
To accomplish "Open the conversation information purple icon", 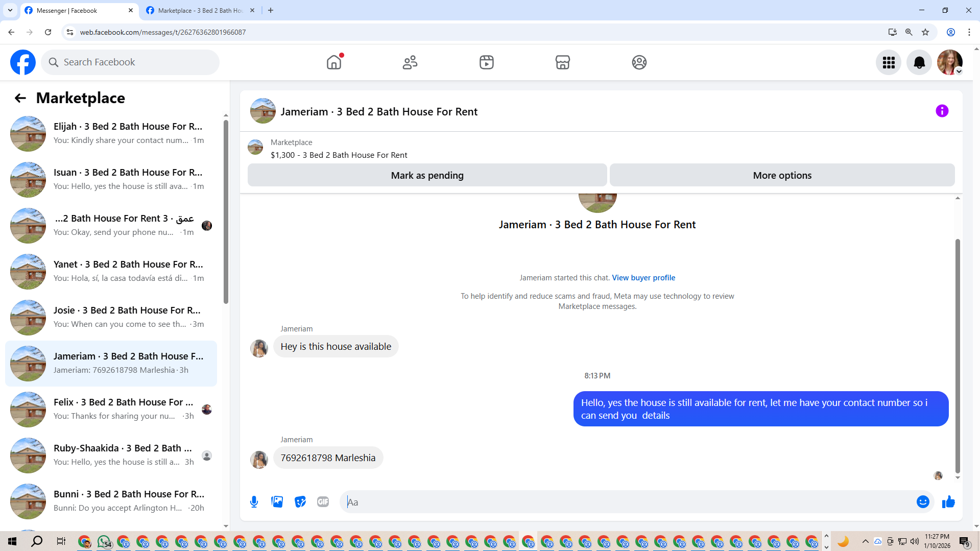I will click(942, 111).
